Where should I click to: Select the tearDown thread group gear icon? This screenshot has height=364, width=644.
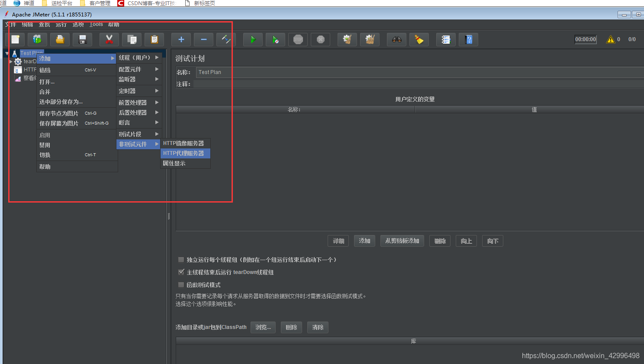pyautogui.click(x=18, y=61)
